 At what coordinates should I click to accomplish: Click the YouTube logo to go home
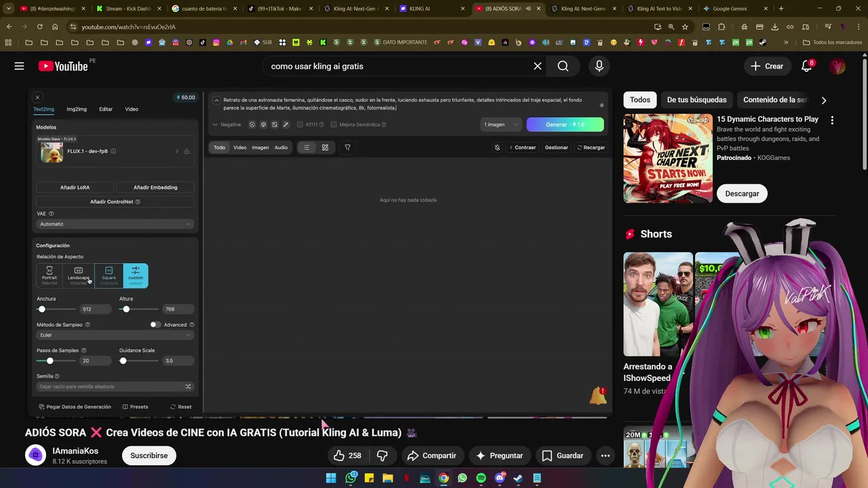point(63,66)
